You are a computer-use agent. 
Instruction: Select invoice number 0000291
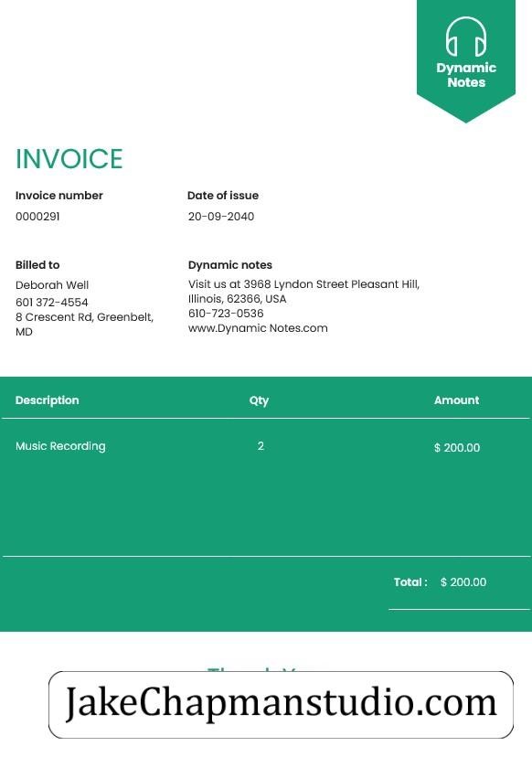click(x=37, y=217)
